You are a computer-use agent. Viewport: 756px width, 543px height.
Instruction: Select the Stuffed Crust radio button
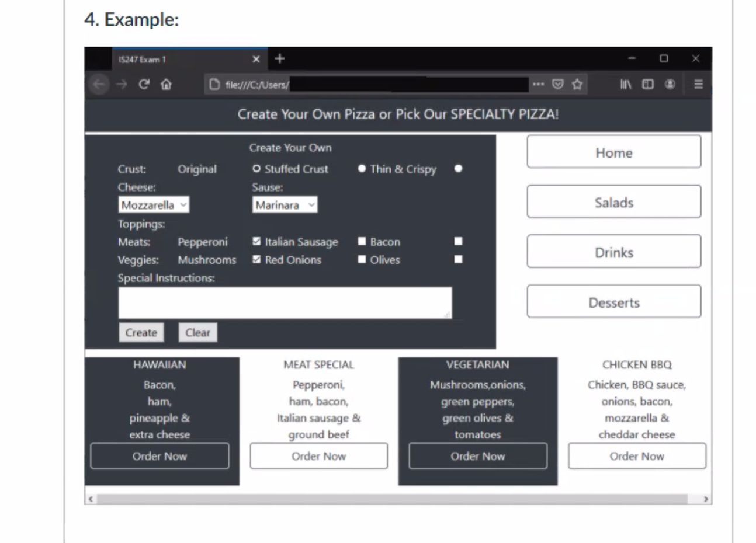click(256, 169)
